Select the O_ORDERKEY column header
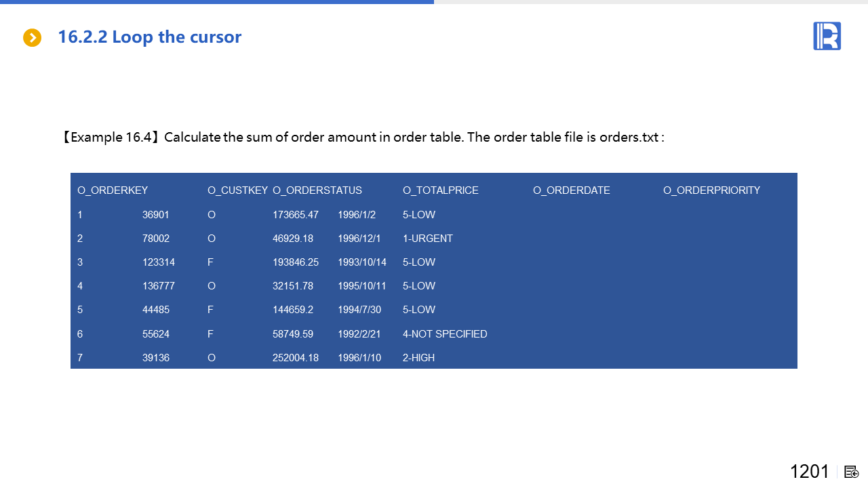 pyautogui.click(x=113, y=190)
